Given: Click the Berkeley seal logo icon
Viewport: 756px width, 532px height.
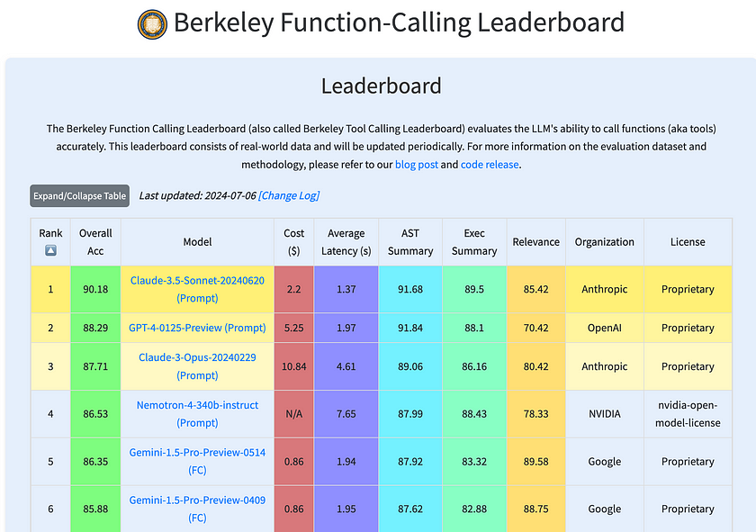Looking at the screenshot, I should tap(152, 23).
